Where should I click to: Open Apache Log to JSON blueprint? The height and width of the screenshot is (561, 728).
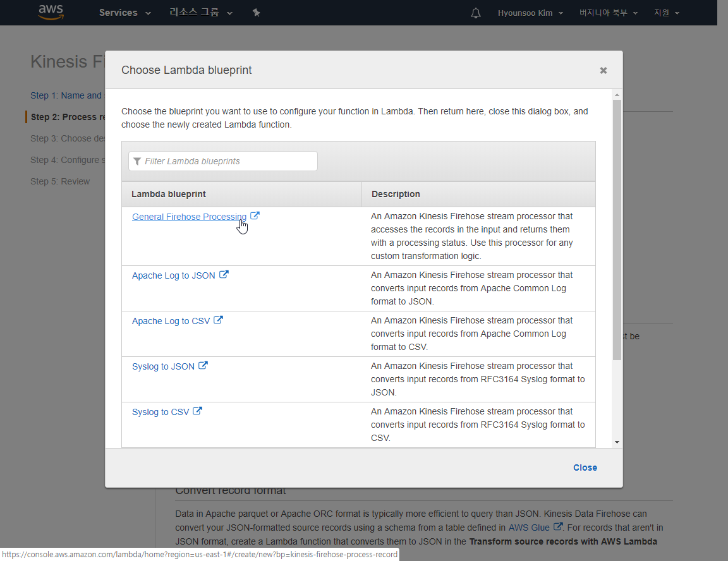click(x=174, y=275)
